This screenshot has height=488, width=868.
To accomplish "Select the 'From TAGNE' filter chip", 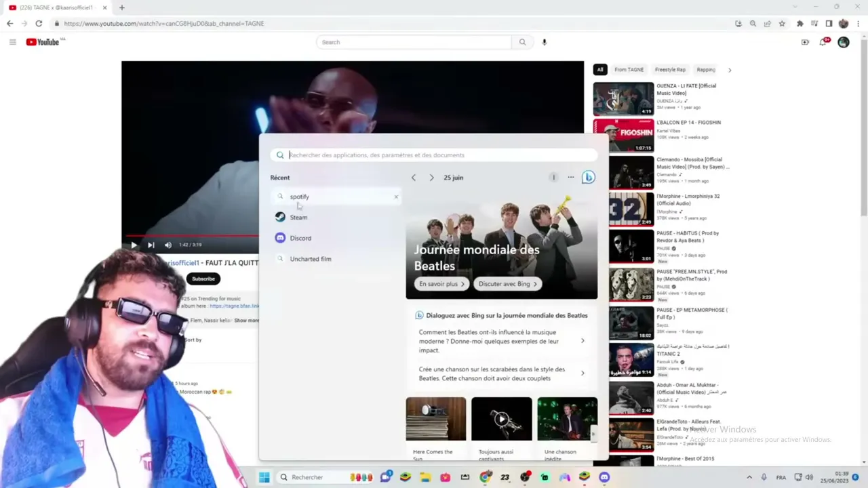I will (629, 70).
